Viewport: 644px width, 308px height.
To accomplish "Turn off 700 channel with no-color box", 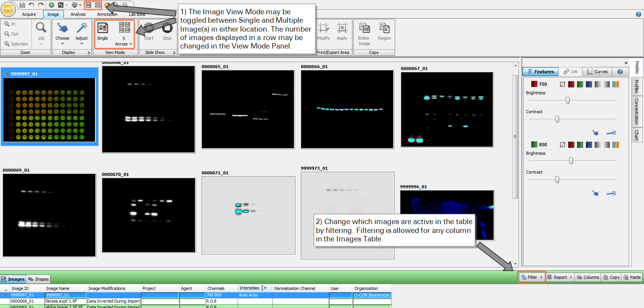I will tap(562, 84).
